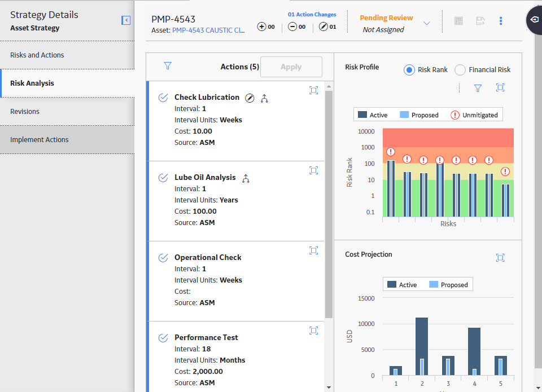The width and height of the screenshot is (542, 392).
Task: Click the PMP-4543 strategy title
Action: [173, 19]
